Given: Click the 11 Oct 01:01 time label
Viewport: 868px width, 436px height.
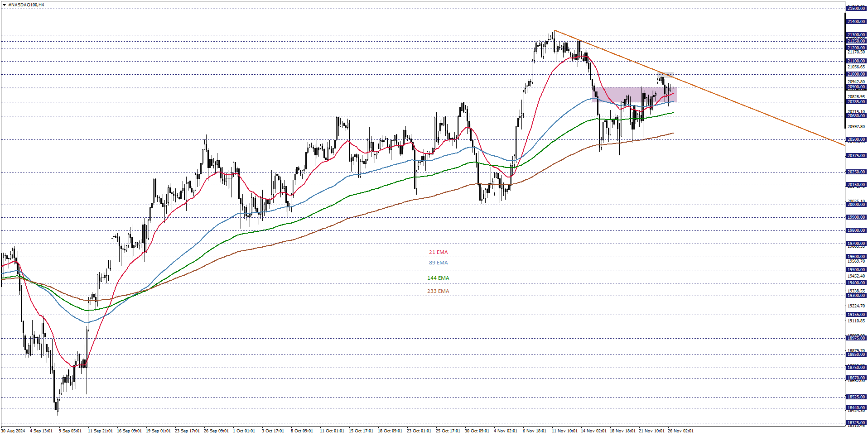Looking at the screenshot, I should pos(332,431).
